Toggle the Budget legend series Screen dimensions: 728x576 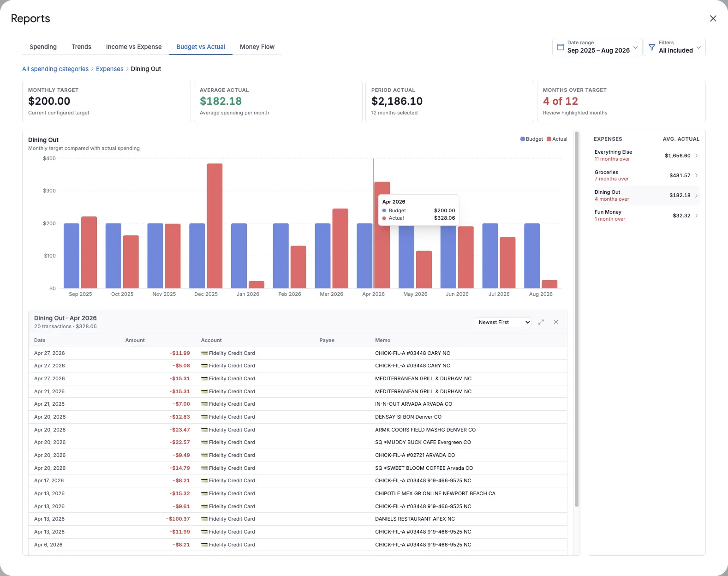click(x=531, y=139)
